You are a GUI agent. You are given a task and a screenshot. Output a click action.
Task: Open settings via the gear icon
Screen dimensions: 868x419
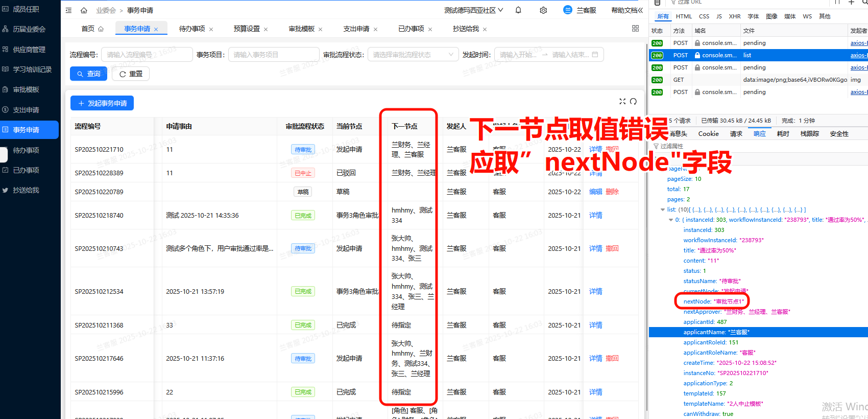(x=543, y=10)
